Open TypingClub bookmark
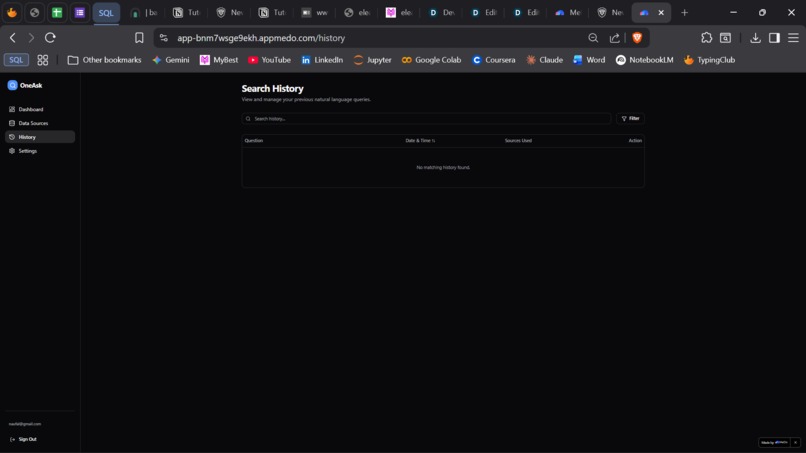 click(709, 60)
